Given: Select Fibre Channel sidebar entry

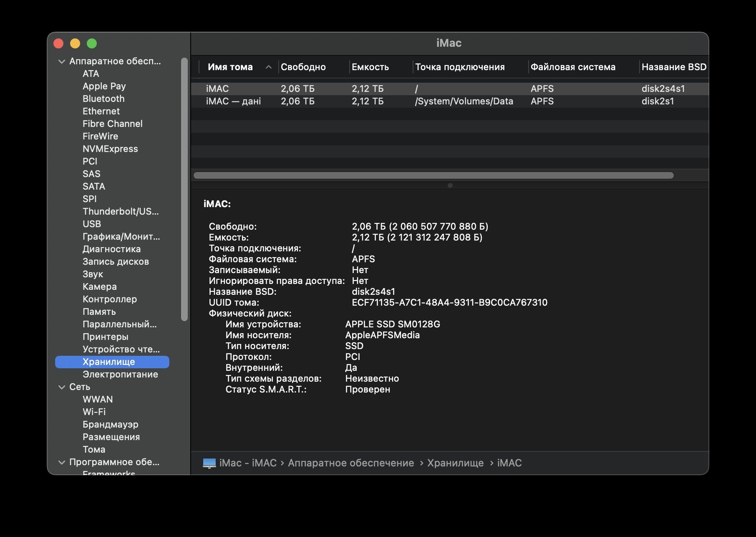Looking at the screenshot, I should [x=112, y=124].
